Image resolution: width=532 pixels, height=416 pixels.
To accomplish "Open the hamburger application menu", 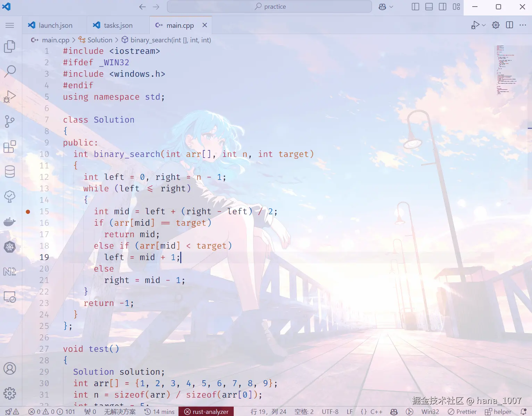I will [10, 25].
